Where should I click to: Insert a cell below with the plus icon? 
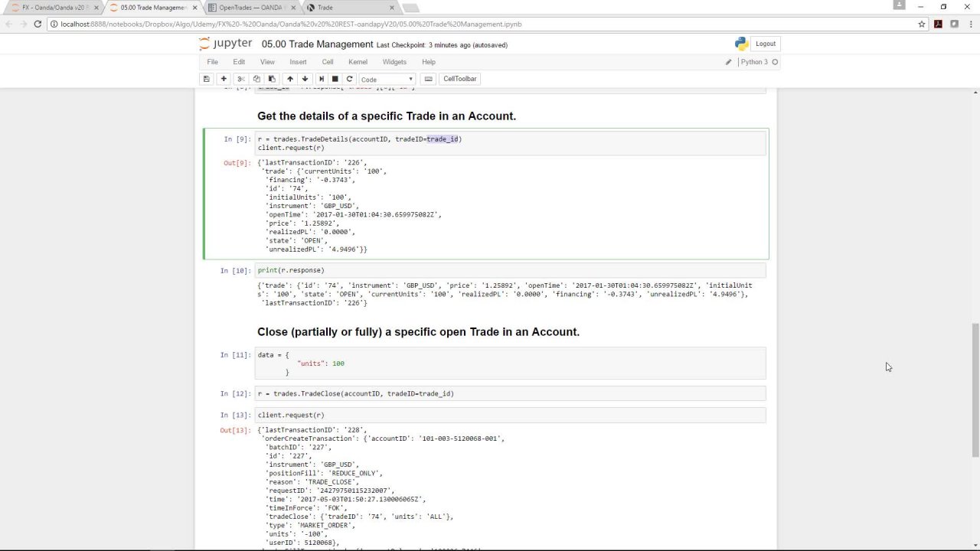pos(224,79)
